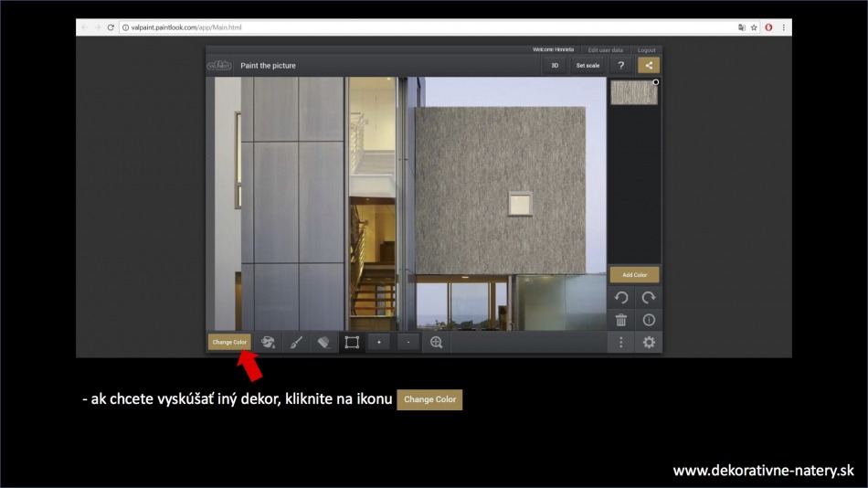Screen dimensions: 868x488
Task: Open the settings gear in bottom toolbar
Action: (649, 342)
